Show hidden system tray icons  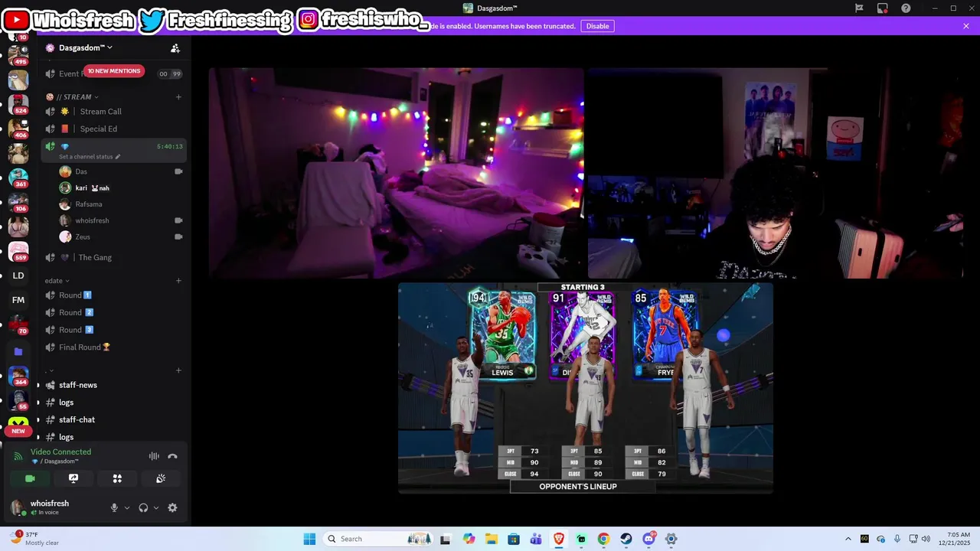[848, 539]
